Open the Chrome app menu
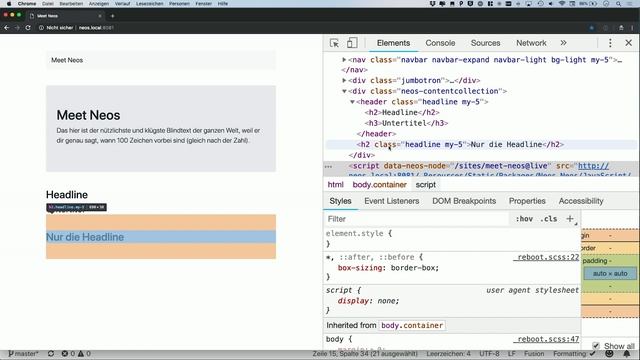640x360 pixels. (x=27, y=4)
